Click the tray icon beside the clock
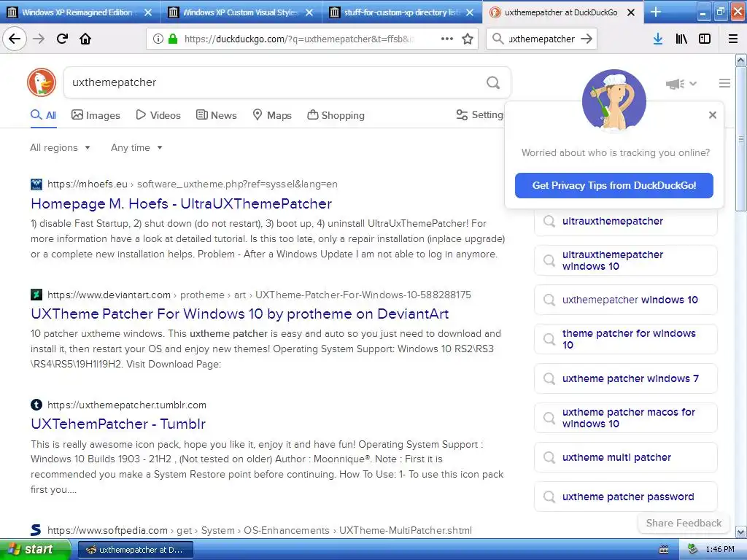 (692, 550)
